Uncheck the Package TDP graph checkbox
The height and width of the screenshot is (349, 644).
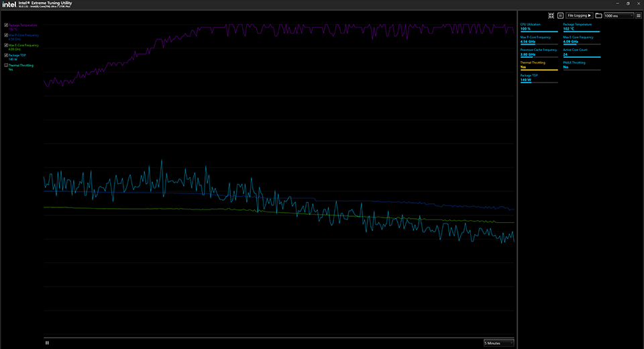(6, 55)
